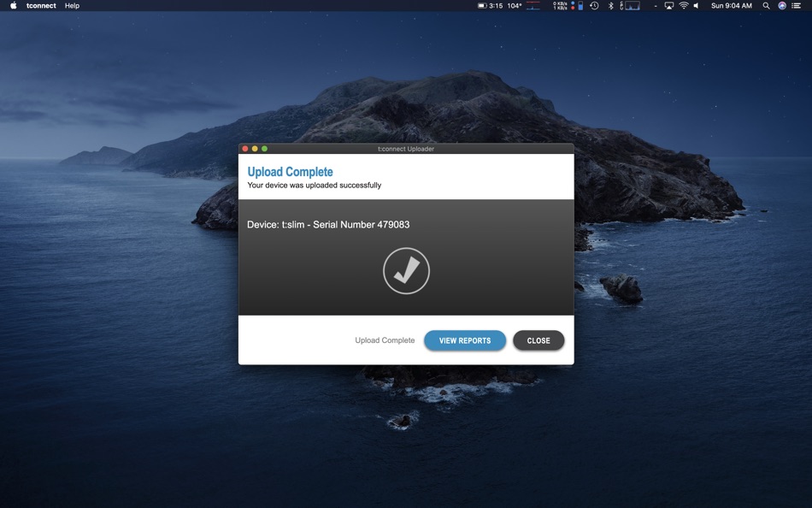Open the AirPlay display menu icon
The image size is (812, 508).
click(669, 6)
